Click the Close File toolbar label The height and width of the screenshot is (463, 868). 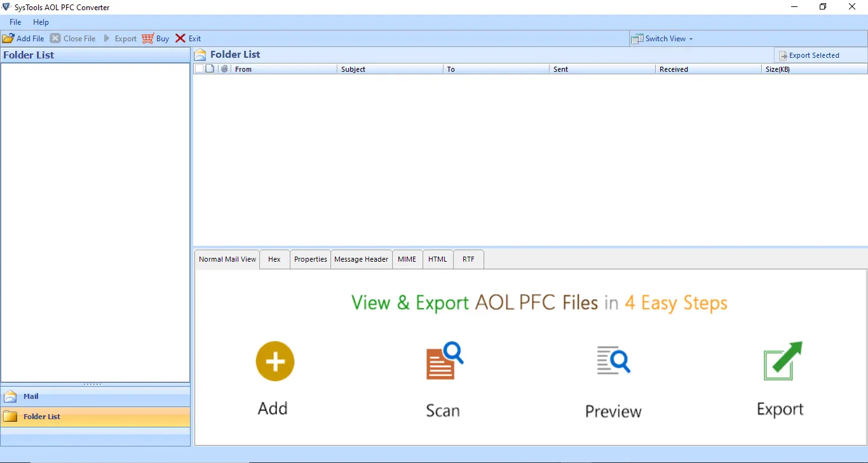click(79, 39)
